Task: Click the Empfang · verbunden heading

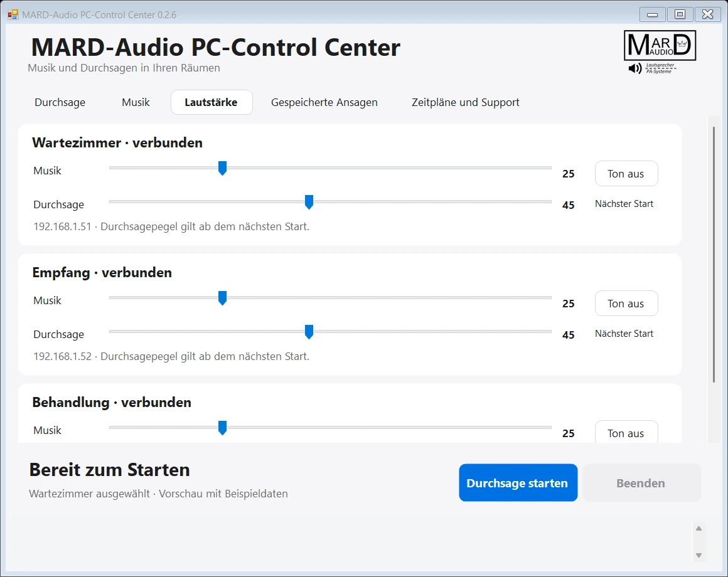Action: click(102, 273)
